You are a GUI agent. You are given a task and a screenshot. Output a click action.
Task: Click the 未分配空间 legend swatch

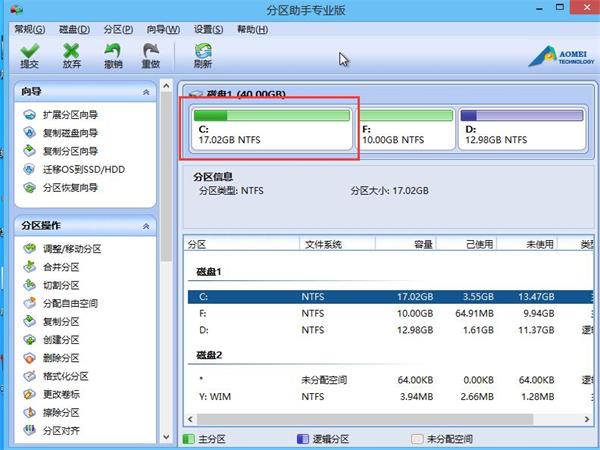[417, 439]
